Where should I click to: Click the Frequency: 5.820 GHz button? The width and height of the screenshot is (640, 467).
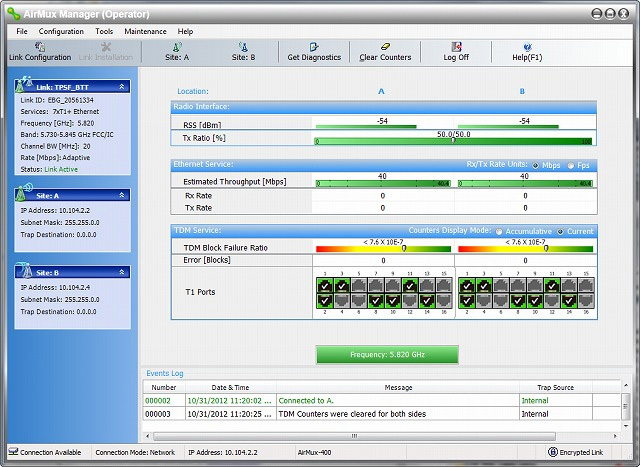pos(387,355)
